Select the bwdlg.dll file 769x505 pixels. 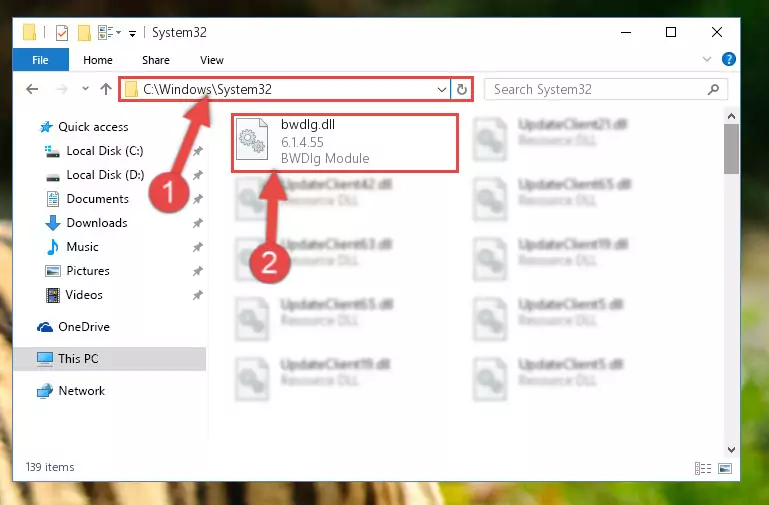345,143
